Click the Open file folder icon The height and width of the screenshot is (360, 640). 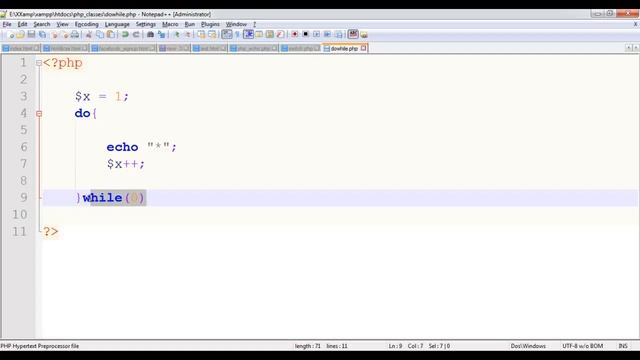click(x=21, y=35)
